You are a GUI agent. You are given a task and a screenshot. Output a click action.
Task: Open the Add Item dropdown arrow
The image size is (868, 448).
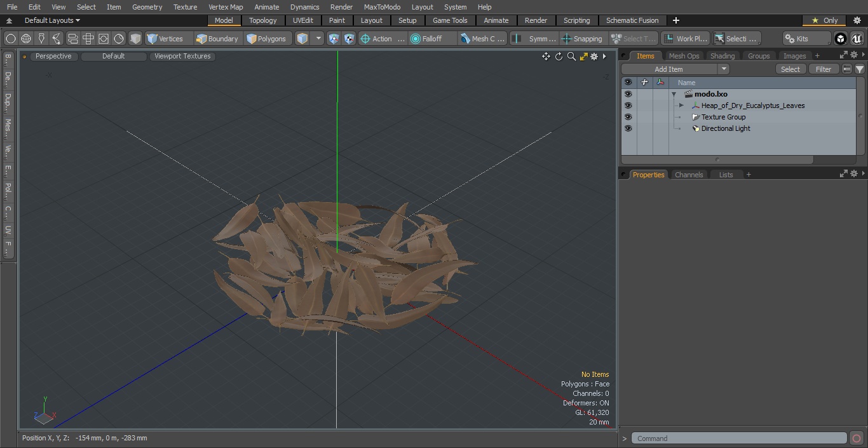(x=724, y=69)
